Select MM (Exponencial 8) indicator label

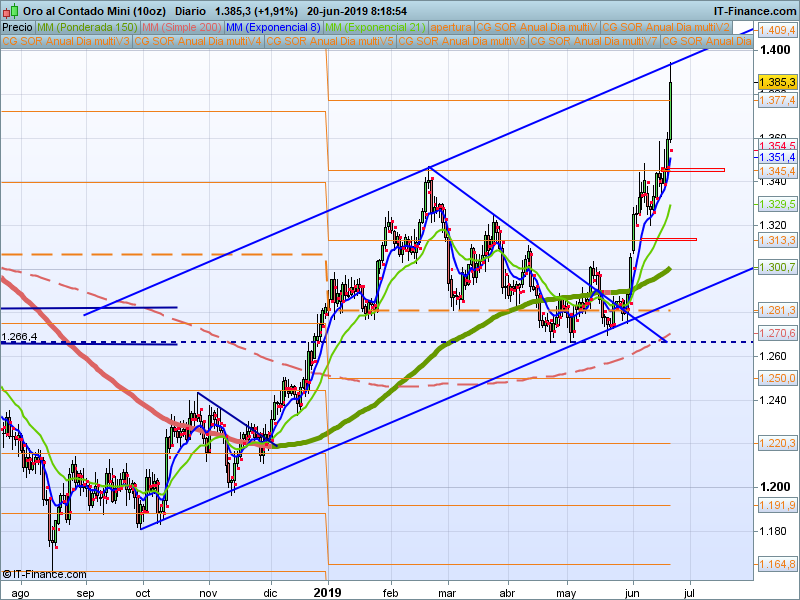click(x=273, y=28)
